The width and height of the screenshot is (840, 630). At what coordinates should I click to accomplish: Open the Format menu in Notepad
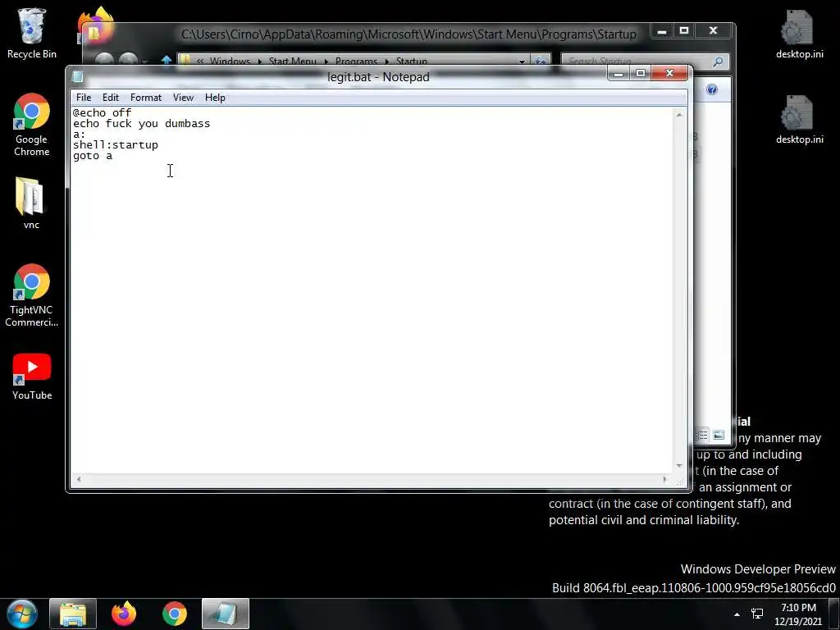(146, 98)
